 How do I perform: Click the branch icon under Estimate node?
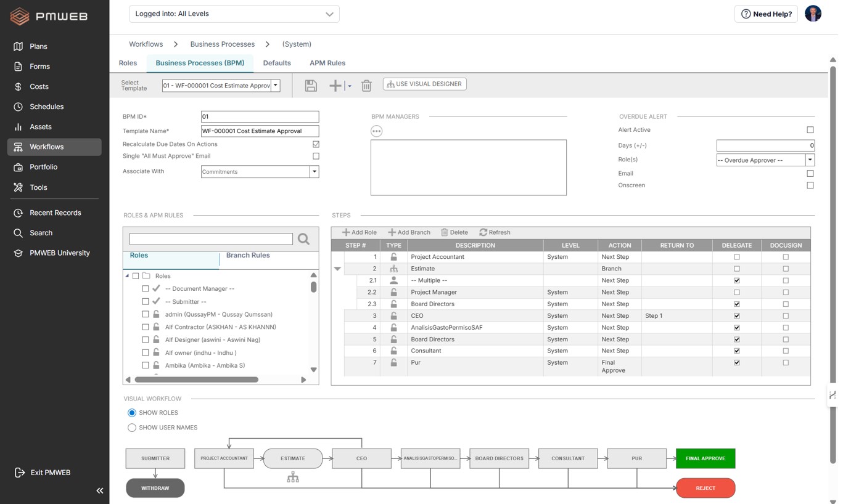(293, 477)
